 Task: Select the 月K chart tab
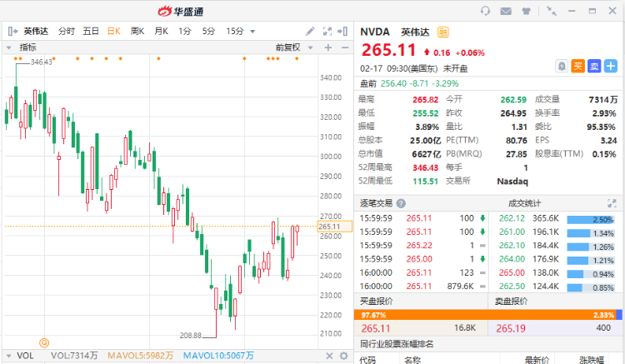pyautogui.click(x=162, y=31)
